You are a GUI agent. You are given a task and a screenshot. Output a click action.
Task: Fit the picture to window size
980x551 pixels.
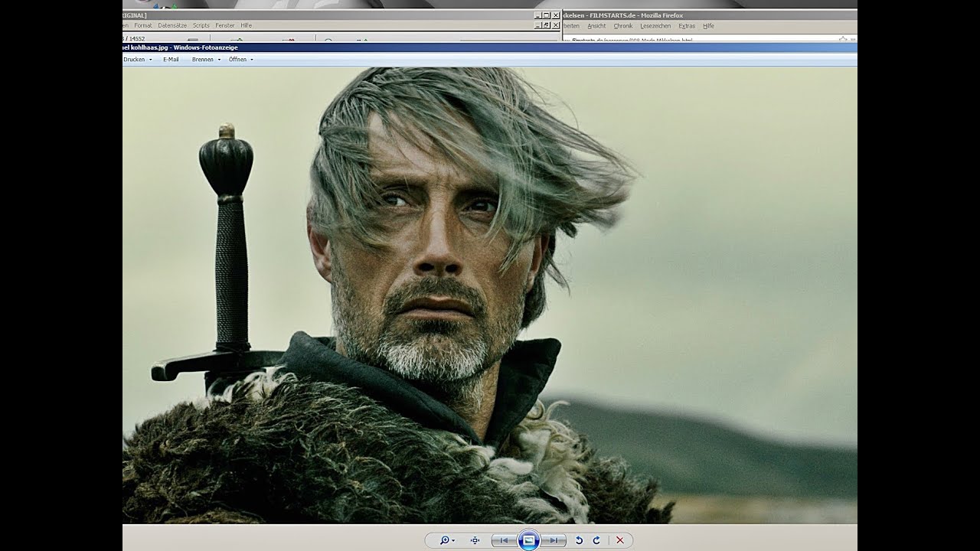[x=475, y=540]
